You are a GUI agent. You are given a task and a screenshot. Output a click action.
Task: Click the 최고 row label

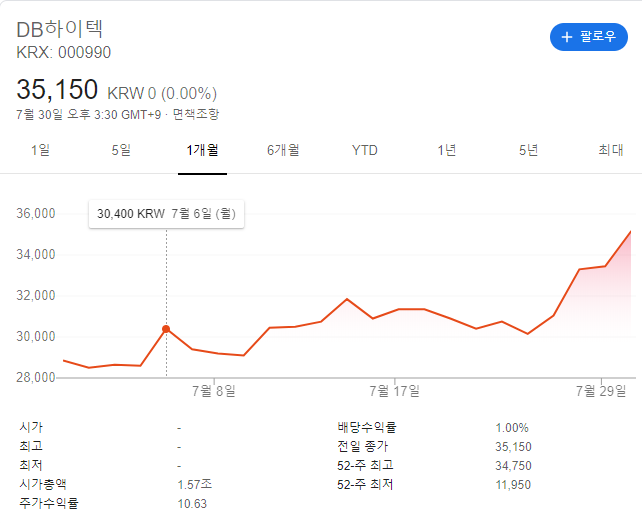tap(31, 446)
